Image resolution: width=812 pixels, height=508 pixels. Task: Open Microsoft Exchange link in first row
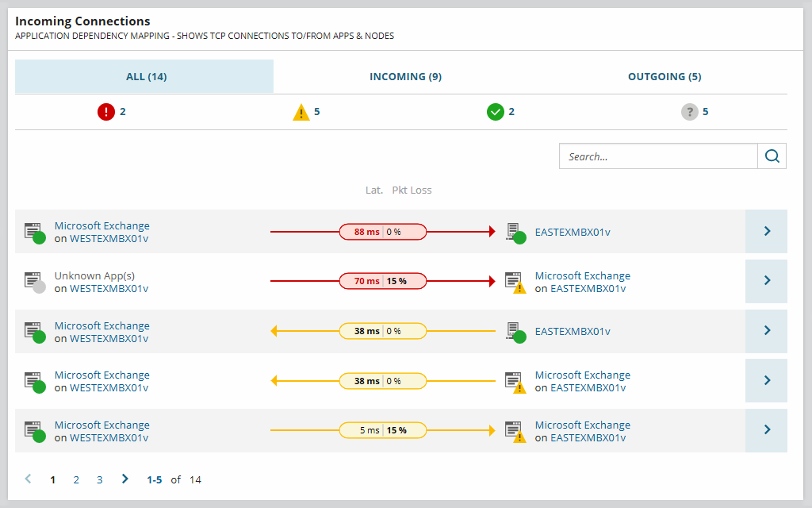point(102,226)
